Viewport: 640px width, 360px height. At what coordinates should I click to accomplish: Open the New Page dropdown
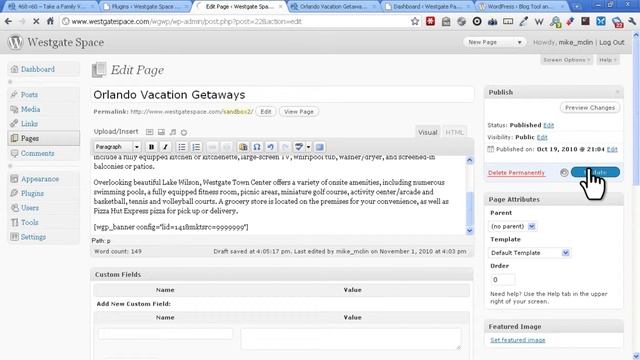click(494, 42)
